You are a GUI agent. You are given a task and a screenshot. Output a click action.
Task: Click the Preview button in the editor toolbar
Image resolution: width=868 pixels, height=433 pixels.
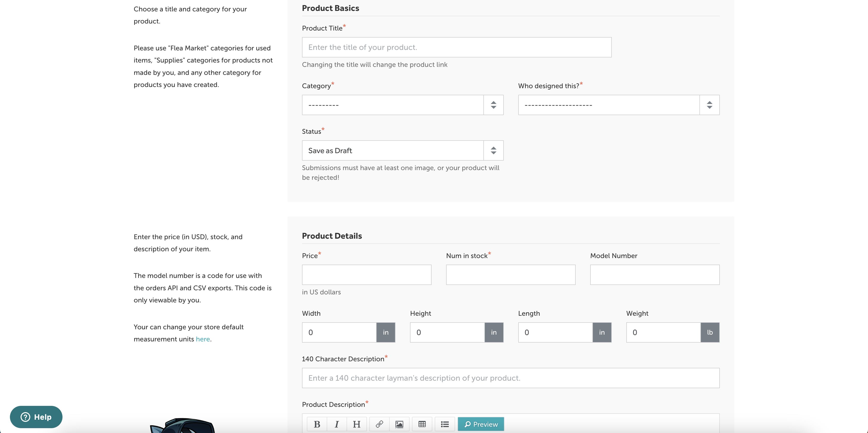click(x=481, y=424)
